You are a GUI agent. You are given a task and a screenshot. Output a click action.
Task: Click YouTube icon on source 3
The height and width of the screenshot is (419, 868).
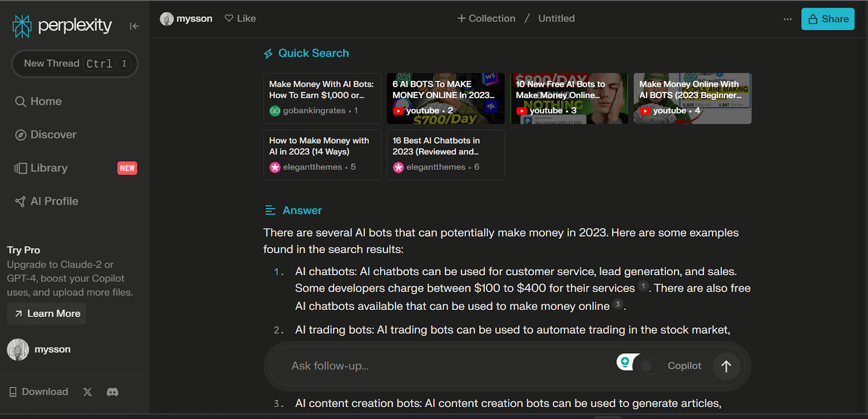(521, 111)
